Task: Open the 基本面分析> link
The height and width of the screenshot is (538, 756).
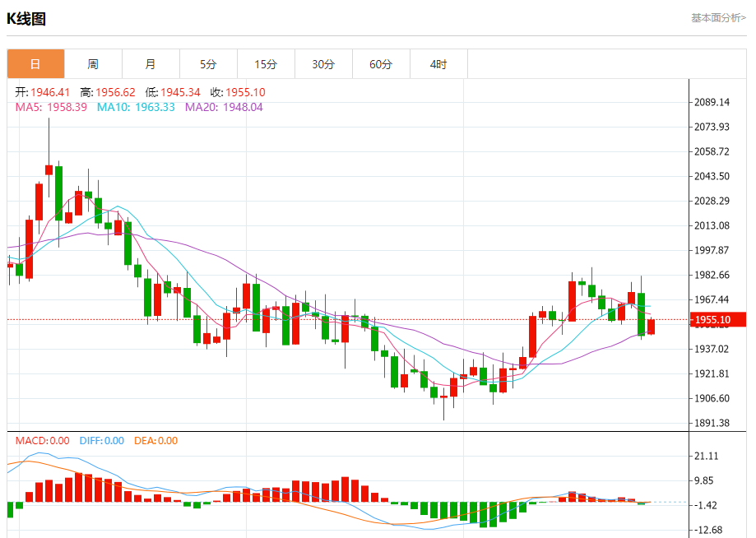Action: [718, 18]
